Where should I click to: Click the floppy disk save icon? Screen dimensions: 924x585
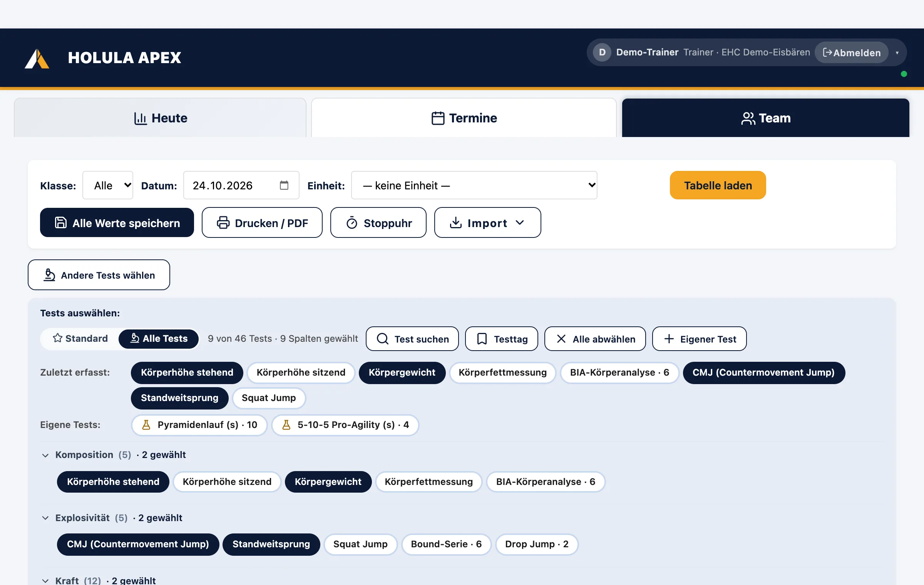click(61, 222)
